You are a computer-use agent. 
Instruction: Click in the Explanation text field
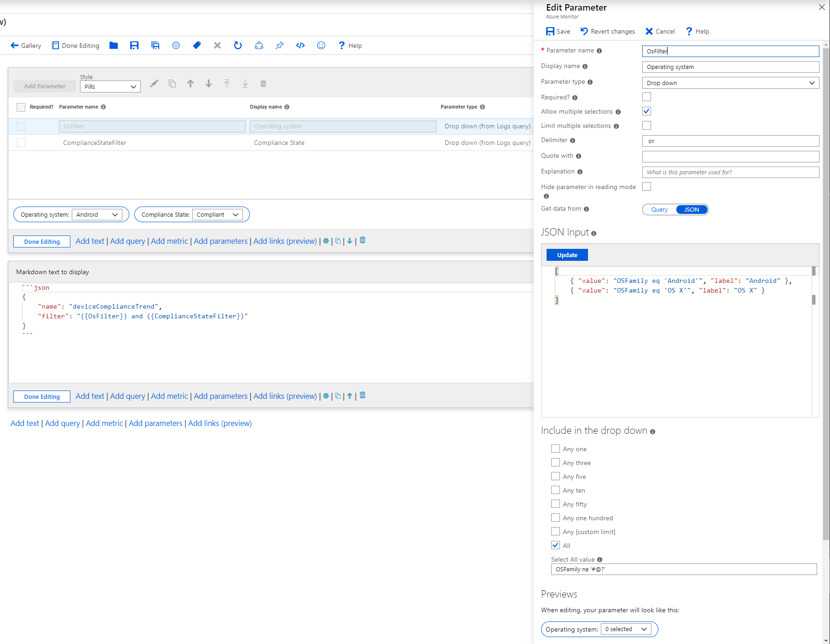(730, 172)
